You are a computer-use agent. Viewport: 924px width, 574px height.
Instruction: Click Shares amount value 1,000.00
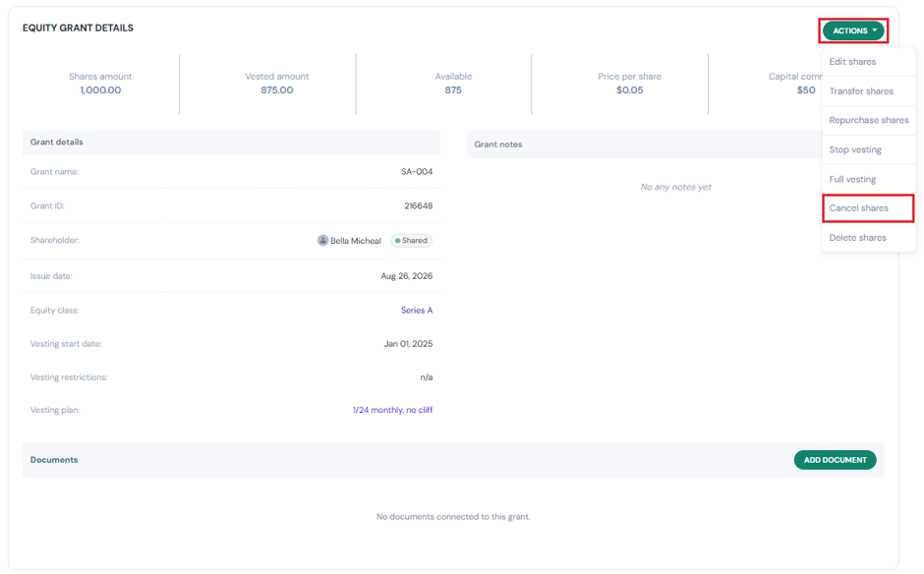(x=100, y=90)
